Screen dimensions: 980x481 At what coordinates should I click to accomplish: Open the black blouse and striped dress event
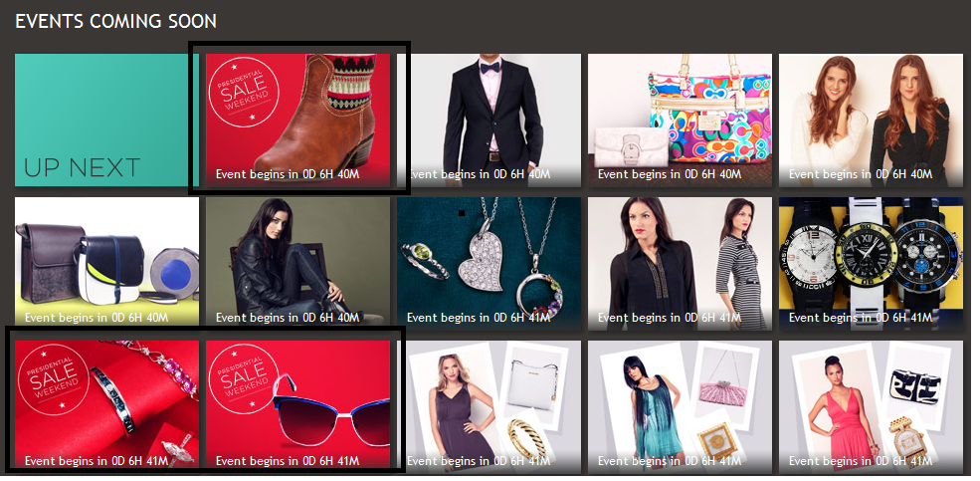click(x=680, y=263)
